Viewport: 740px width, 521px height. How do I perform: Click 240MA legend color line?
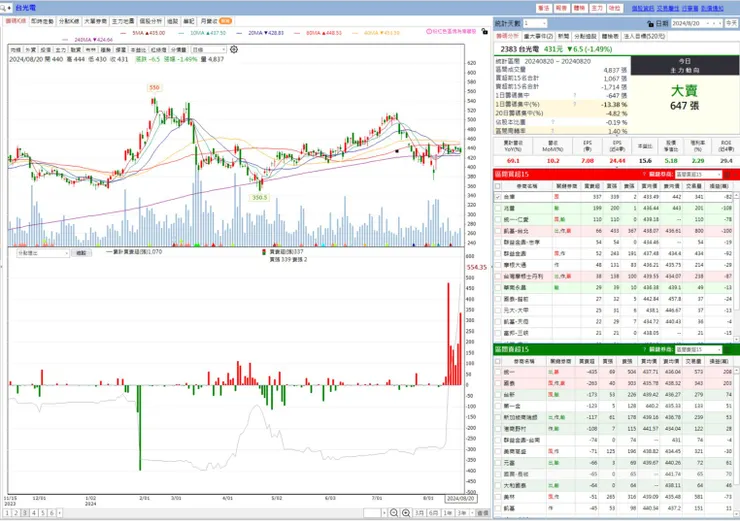(65, 40)
